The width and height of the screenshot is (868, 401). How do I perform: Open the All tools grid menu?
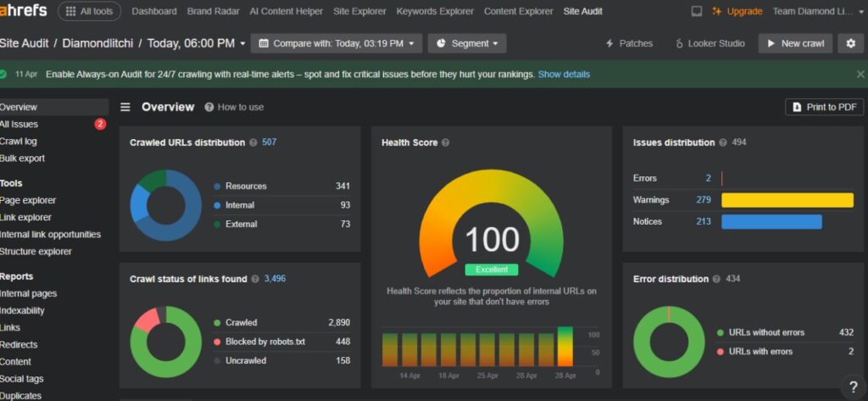(89, 11)
